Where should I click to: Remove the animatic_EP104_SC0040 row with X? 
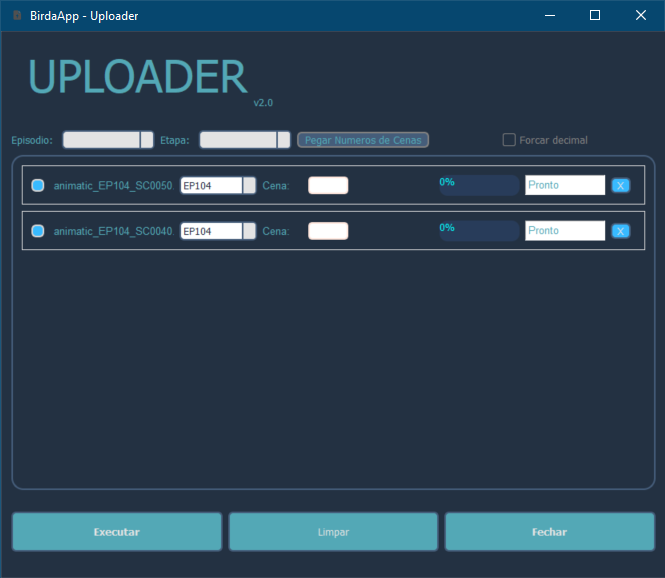(x=620, y=231)
